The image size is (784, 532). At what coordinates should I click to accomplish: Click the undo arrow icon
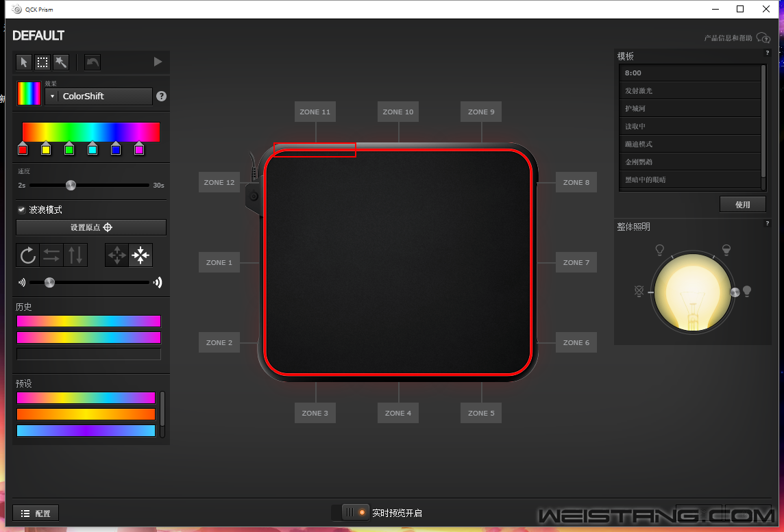coord(93,62)
